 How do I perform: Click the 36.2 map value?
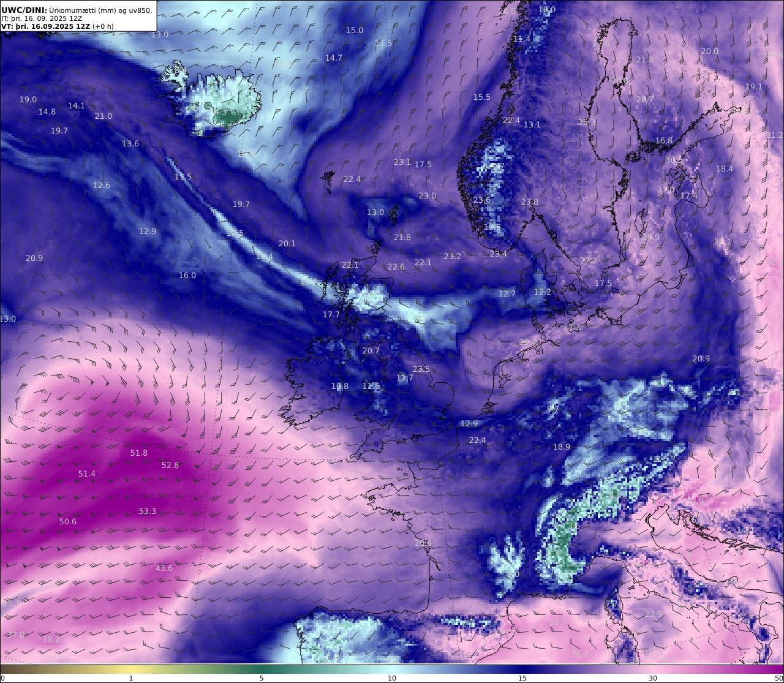[580, 654]
